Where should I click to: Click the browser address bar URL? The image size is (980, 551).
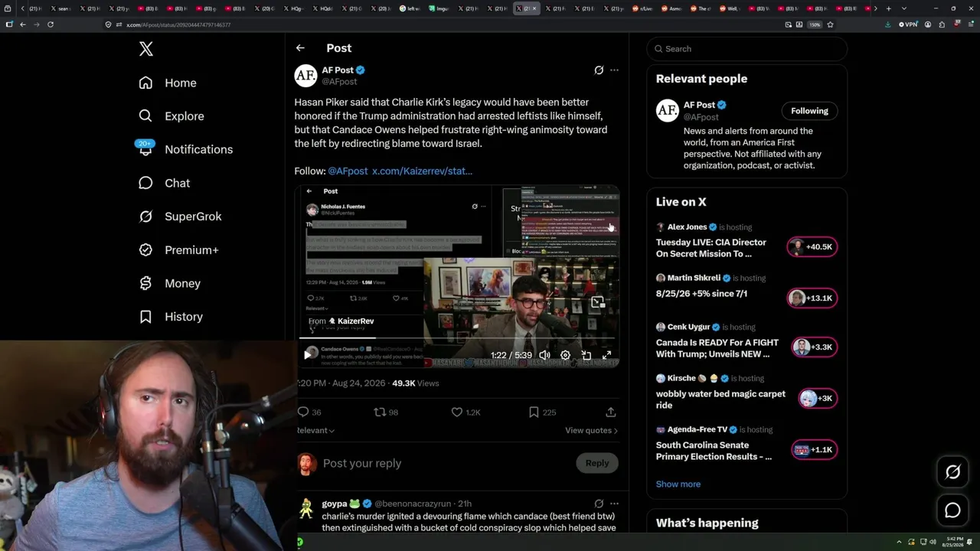[178, 24]
